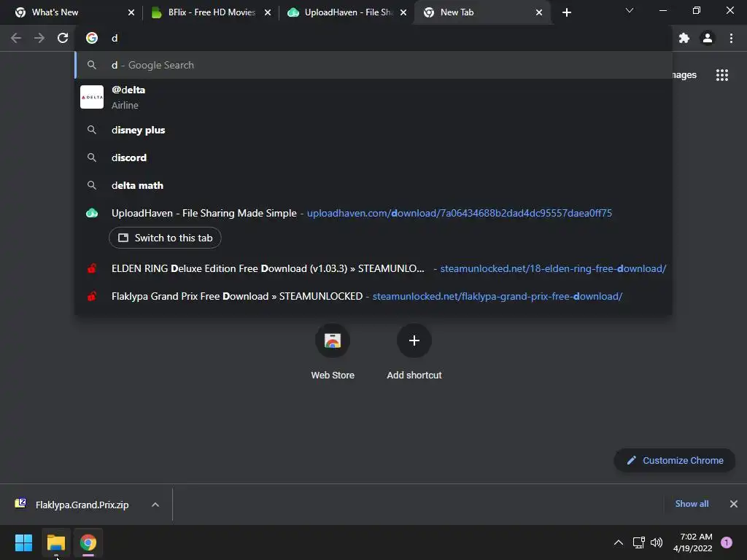Open ELDEN RING Deluxe Edition suggestion
The image size is (747, 560).
click(373, 268)
